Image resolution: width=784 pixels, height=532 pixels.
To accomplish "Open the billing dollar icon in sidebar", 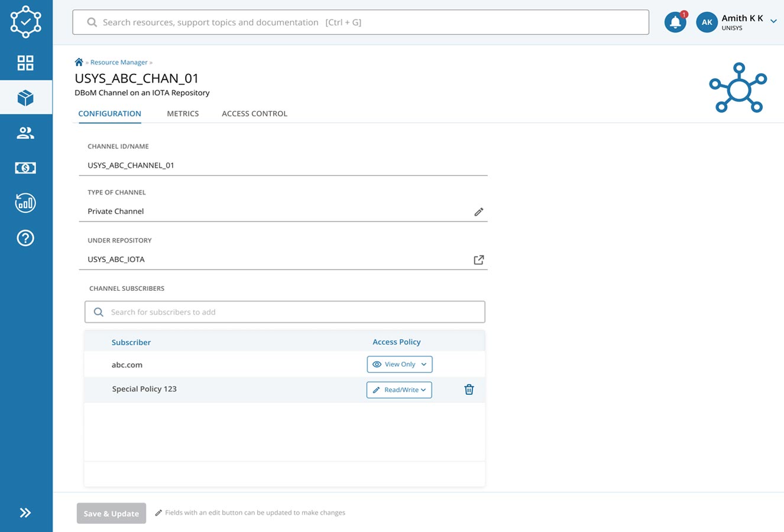I will tap(25, 168).
